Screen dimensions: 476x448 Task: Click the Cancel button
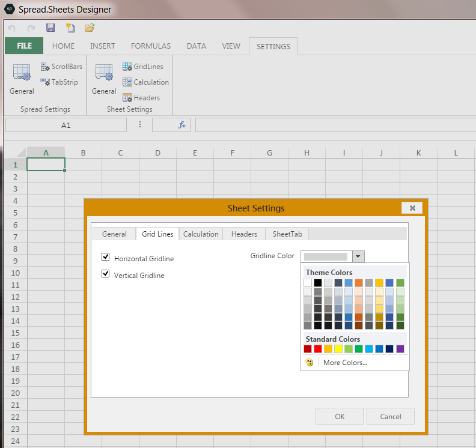[391, 416]
